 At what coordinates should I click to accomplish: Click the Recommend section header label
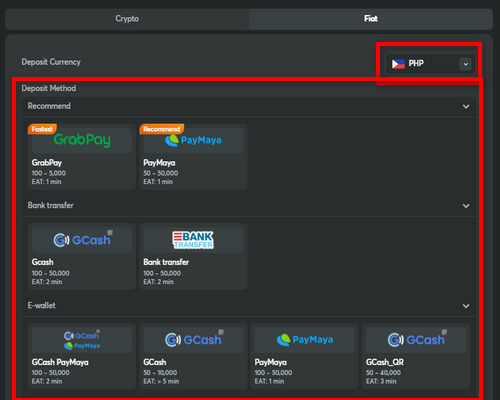tap(49, 106)
